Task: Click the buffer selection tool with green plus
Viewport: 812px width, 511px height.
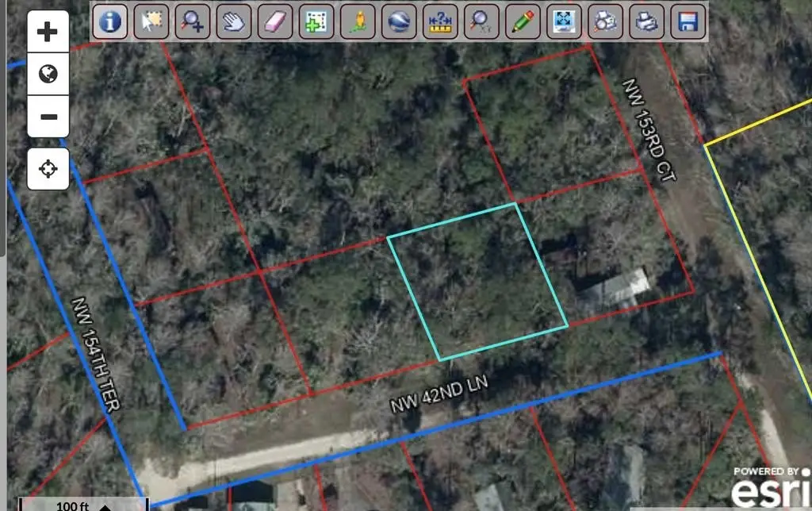Action: pyautogui.click(x=316, y=21)
